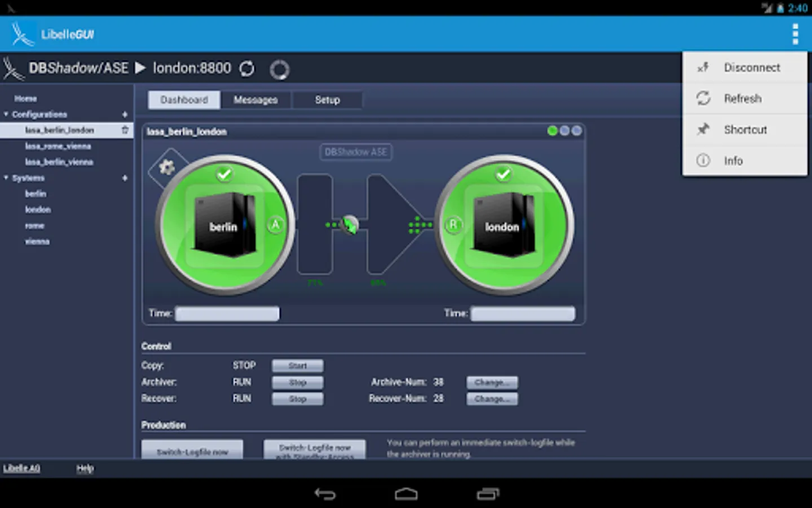Click the clock showing 2:40
Screen dimensions: 812x508
tap(798, 8)
